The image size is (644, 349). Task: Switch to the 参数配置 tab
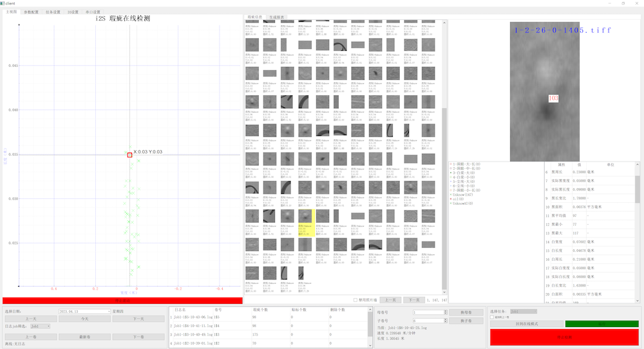(31, 12)
